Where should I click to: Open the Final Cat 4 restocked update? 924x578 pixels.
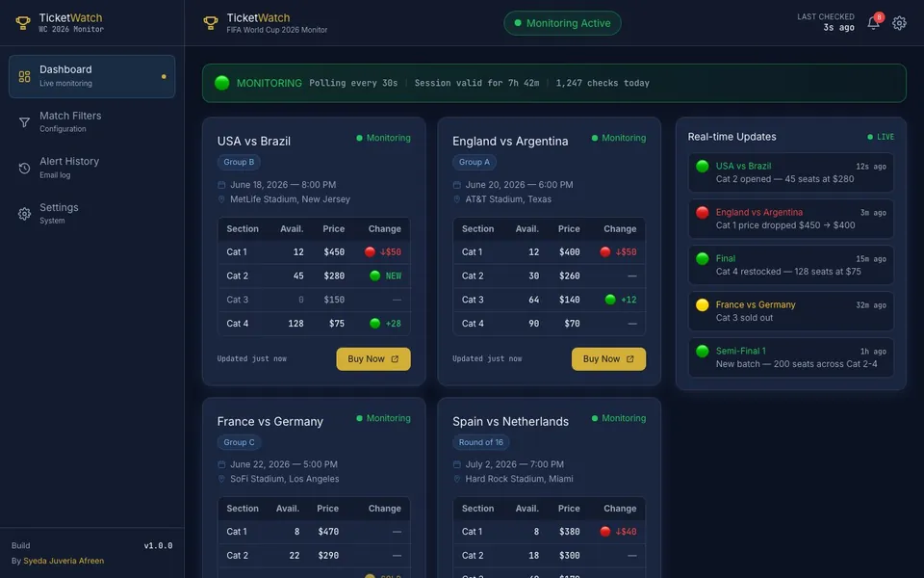point(791,266)
